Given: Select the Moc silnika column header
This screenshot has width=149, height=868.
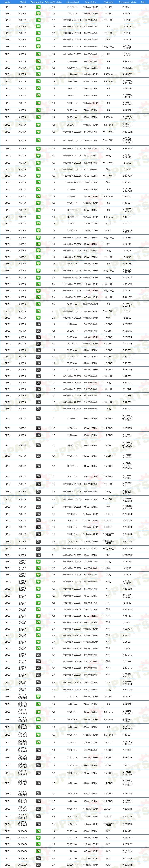Looking at the screenshot, I should click(x=90, y=2).
